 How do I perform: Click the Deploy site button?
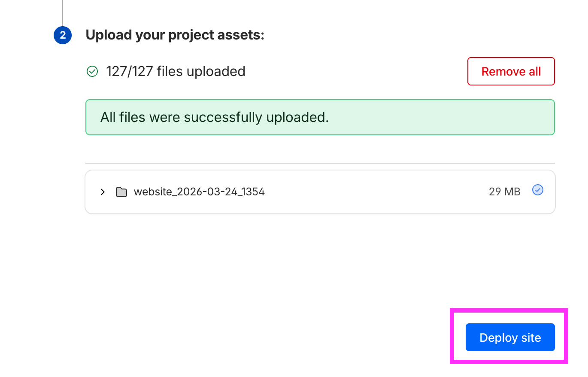pos(509,337)
